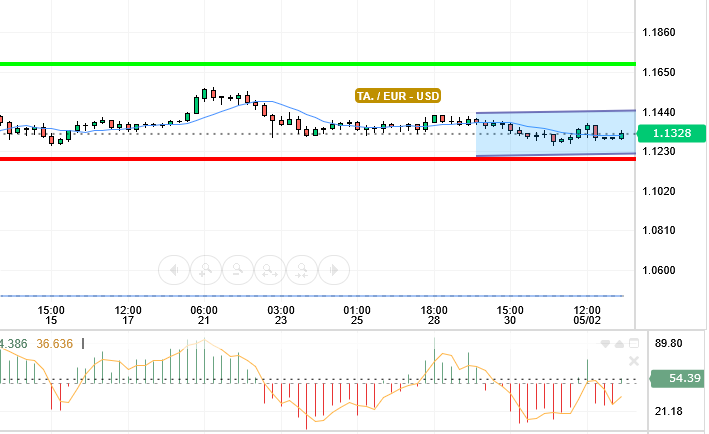
Task: Click the 1.1860 price axis label
Action: click(x=659, y=33)
